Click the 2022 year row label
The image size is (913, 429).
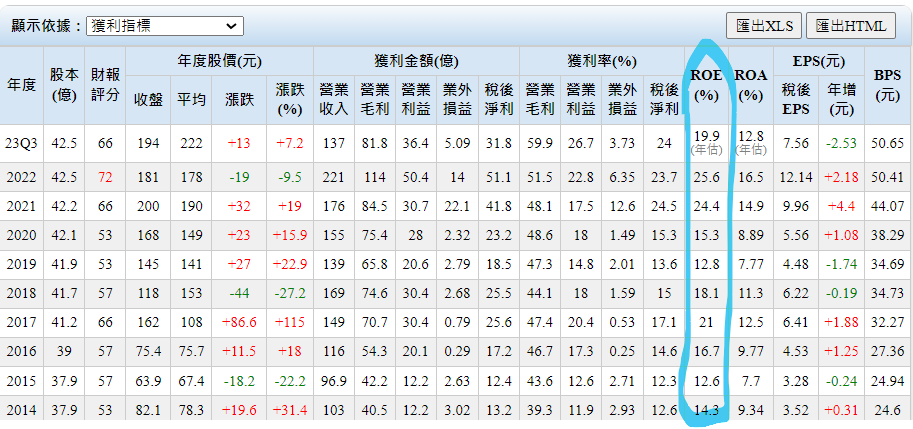21,177
